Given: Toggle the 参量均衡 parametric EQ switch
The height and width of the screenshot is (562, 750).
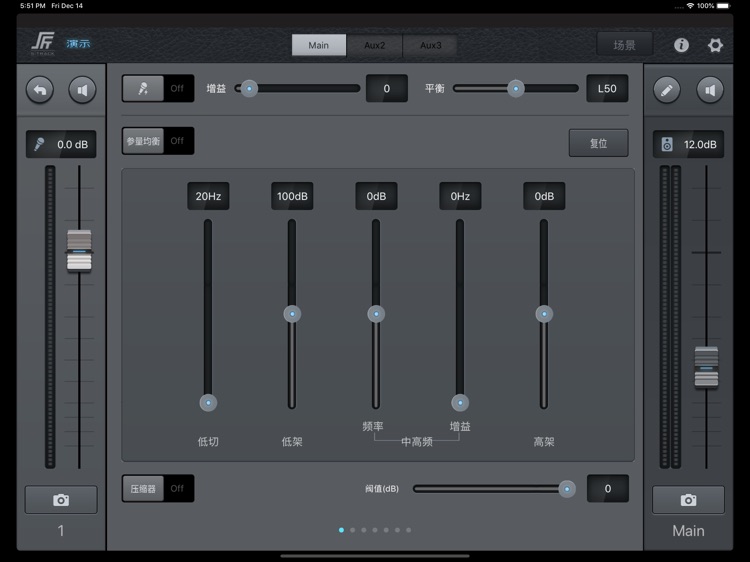Looking at the screenshot, I should [x=158, y=141].
